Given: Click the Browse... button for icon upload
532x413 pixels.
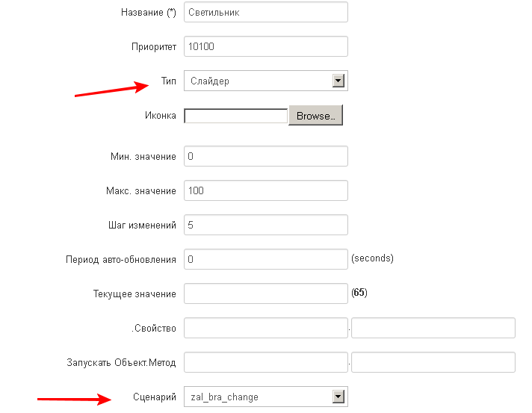Looking at the screenshot, I should (x=315, y=116).
